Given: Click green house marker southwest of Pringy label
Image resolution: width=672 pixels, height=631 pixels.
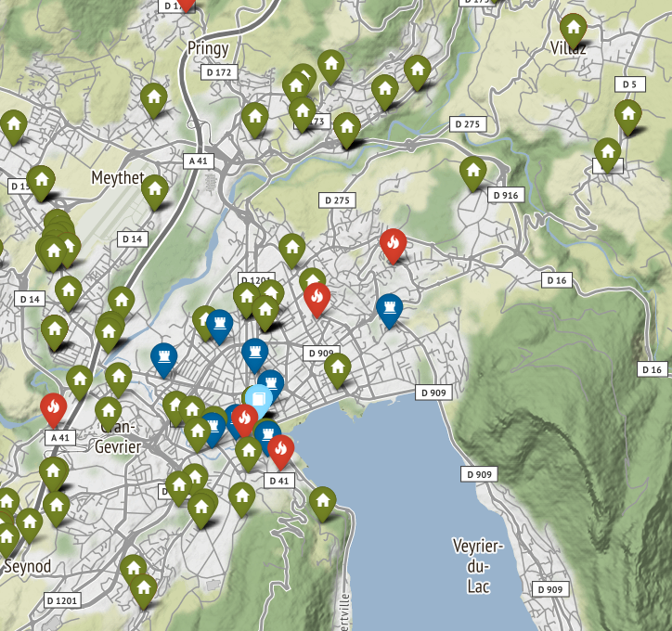Looking at the screenshot, I should pyautogui.click(x=153, y=100).
